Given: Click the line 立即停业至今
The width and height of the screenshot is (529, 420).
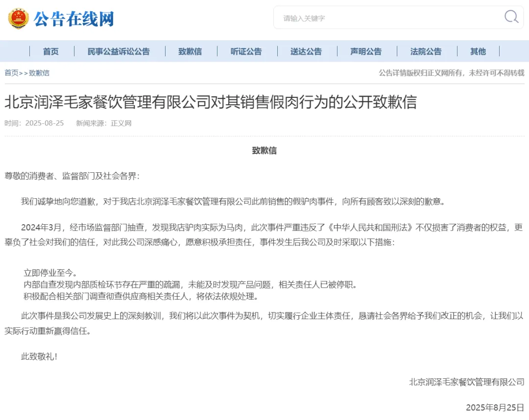Looking at the screenshot, I should click(x=50, y=273).
